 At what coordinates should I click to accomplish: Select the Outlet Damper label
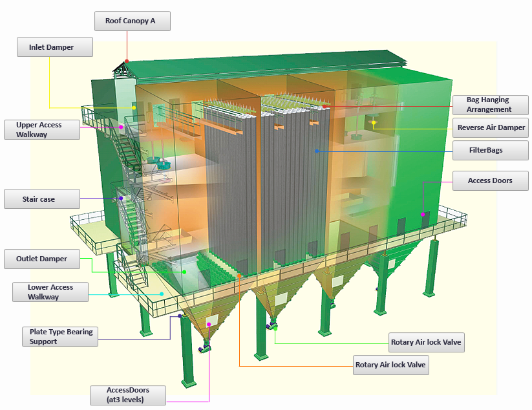41,259
